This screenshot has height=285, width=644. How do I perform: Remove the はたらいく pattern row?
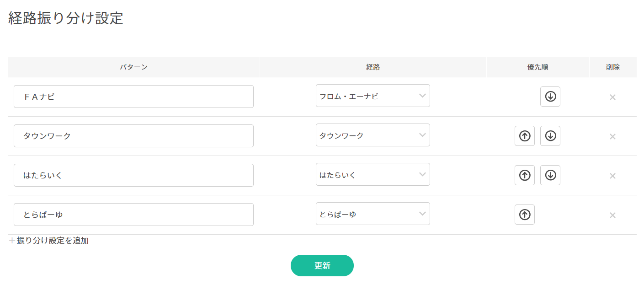pos(612,176)
